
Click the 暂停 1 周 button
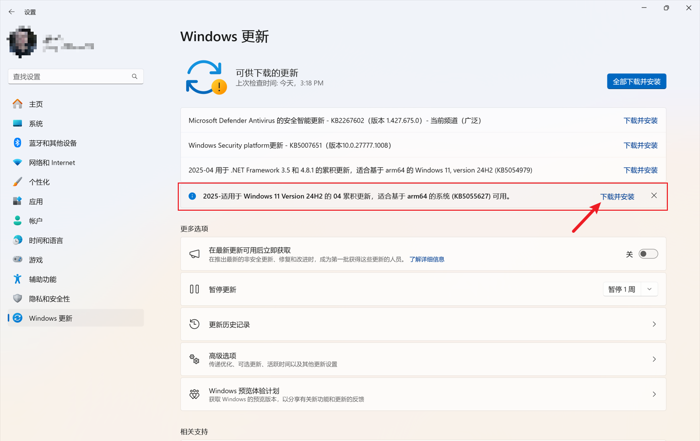point(621,289)
